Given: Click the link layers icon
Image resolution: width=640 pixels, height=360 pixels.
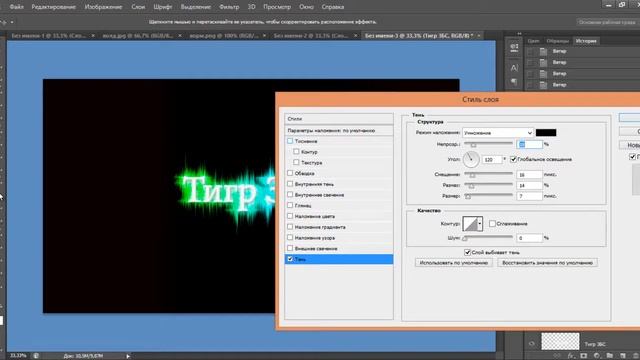Looking at the screenshot, I should pyautogui.click(x=558, y=356).
